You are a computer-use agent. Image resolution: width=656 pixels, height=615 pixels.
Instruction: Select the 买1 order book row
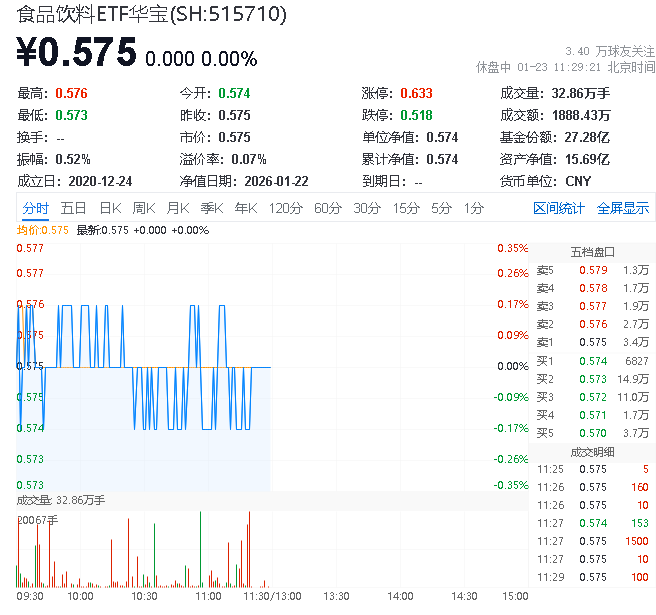pos(592,360)
